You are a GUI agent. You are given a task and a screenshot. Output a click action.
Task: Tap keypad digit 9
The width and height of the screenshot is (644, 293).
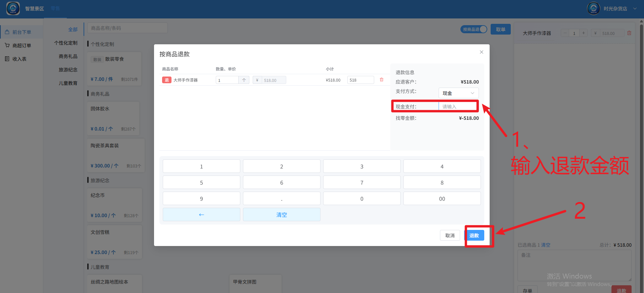click(x=201, y=198)
